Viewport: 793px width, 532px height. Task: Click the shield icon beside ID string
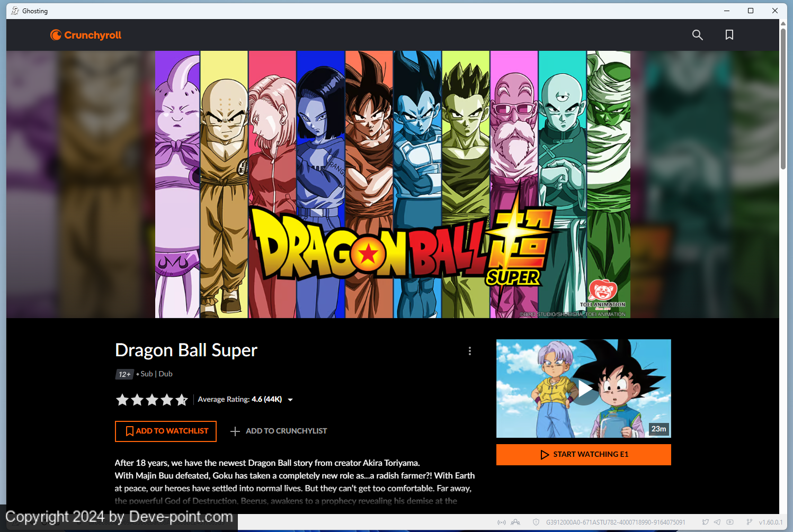pos(536,522)
